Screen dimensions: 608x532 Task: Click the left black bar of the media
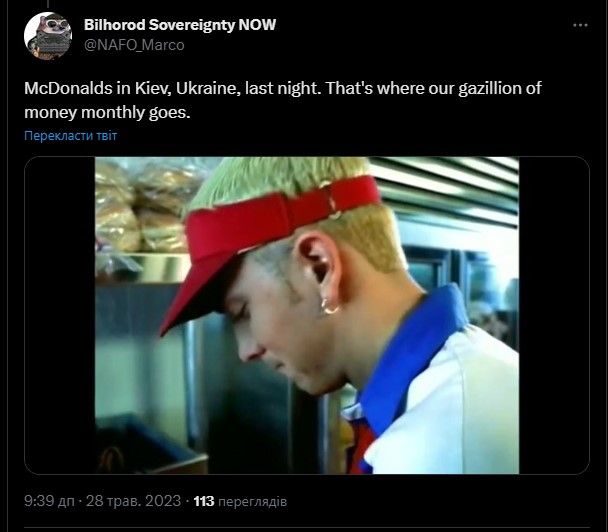coord(60,315)
